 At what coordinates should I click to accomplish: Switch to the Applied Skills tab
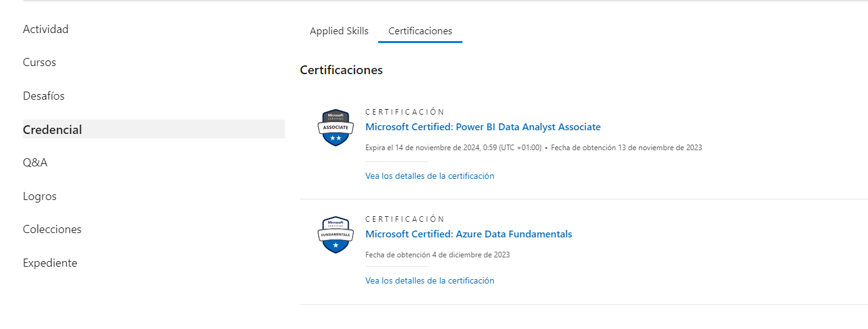[x=339, y=31]
